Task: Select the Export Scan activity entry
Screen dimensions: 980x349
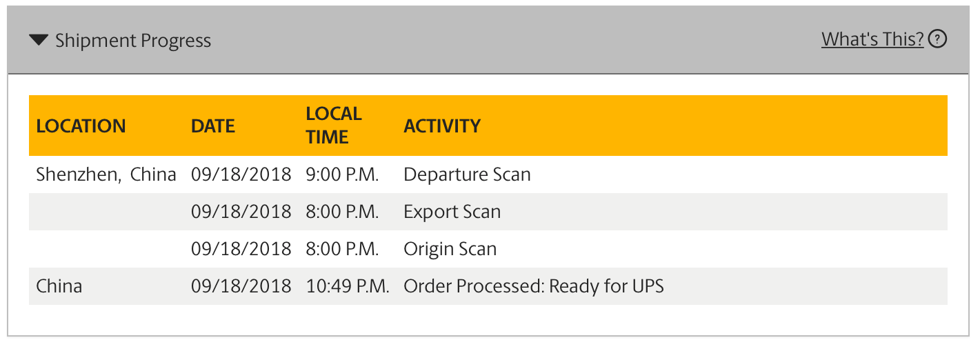Action: pos(452,212)
